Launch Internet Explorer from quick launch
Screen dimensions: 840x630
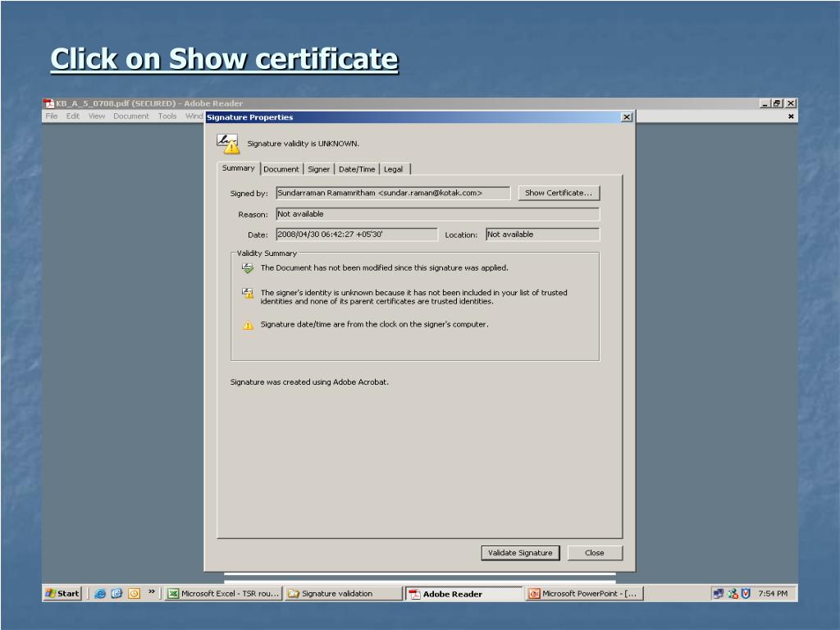[99, 594]
